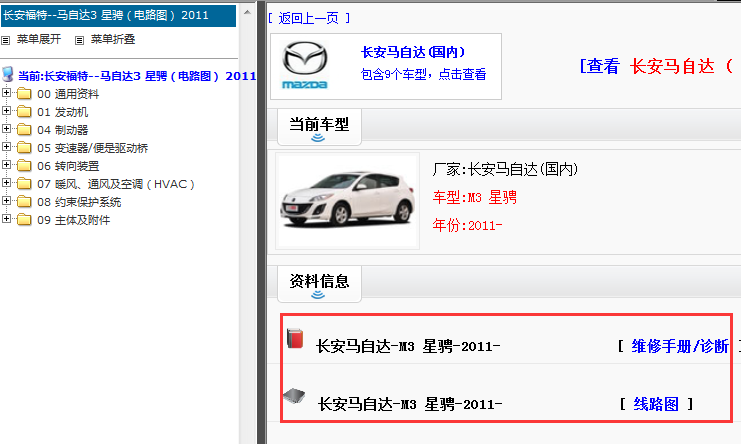Click the 09 主体及附件 folder icon
The height and width of the screenshot is (444, 741).
click(x=24, y=219)
